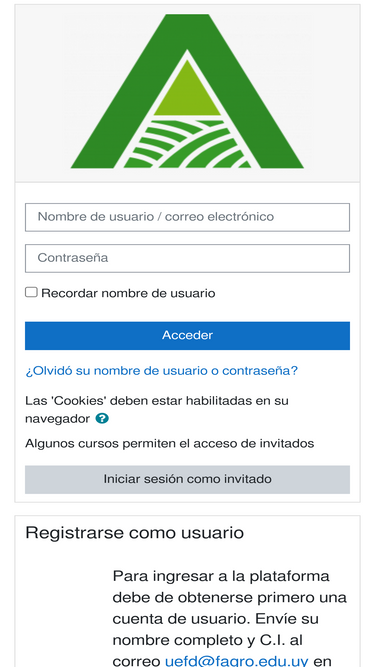Focus the Nombre de usuario / correo electrónico field

click(188, 217)
